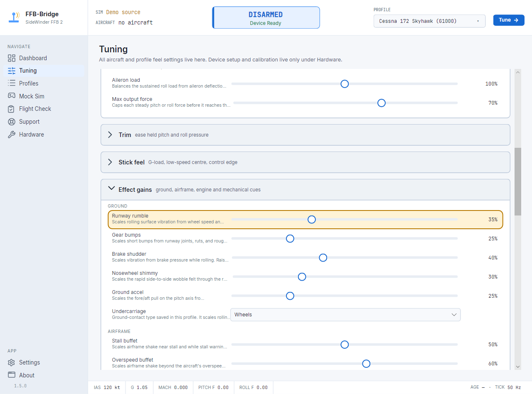Click the Brake shudder slider handle
Screen dimensions: 532x394
coord(323,258)
